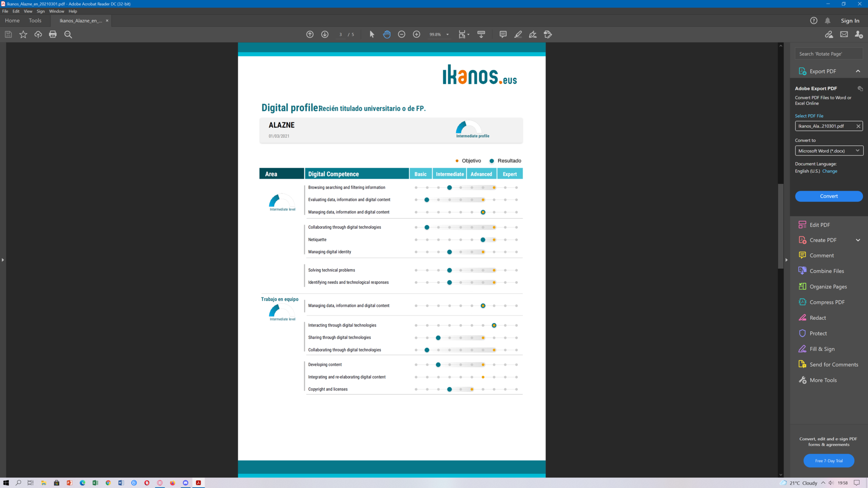Click the Search 'Rotate Page' field
The height and width of the screenshot is (488, 868).
pos(828,54)
